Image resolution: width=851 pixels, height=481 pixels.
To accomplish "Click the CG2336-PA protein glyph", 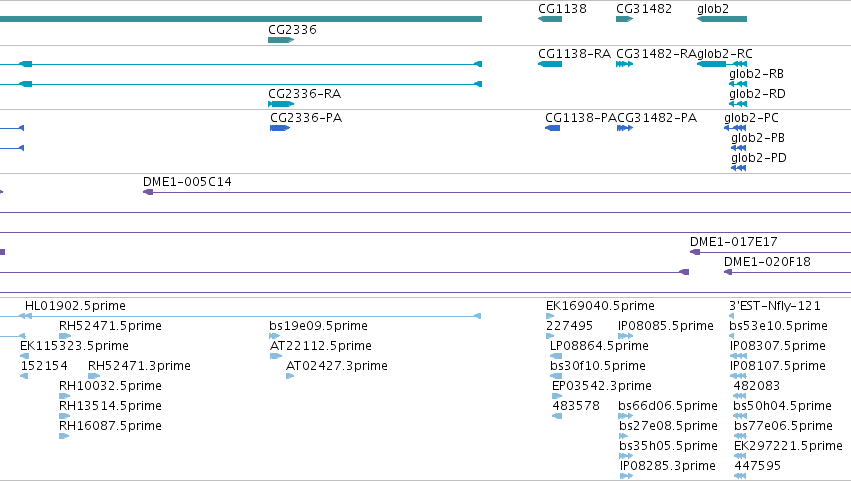I will [280, 128].
